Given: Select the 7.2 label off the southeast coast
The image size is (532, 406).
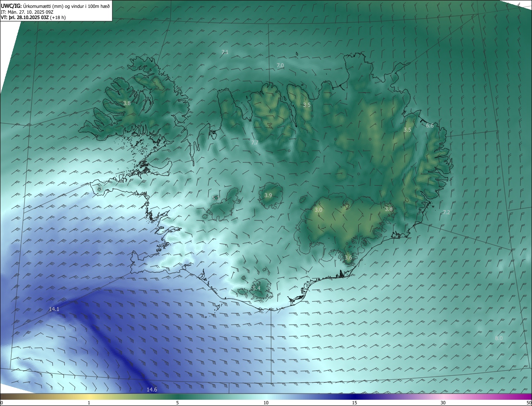Looking at the screenshot, I should pyautogui.click(x=446, y=212).
